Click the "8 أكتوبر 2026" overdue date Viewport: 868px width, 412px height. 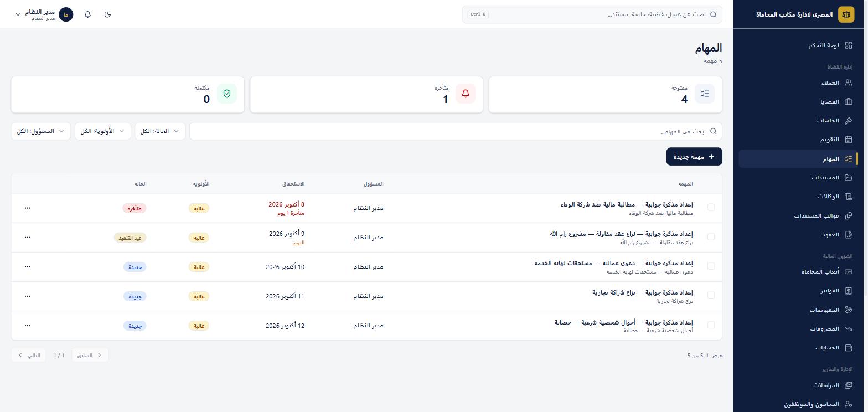tap(286, 205)
